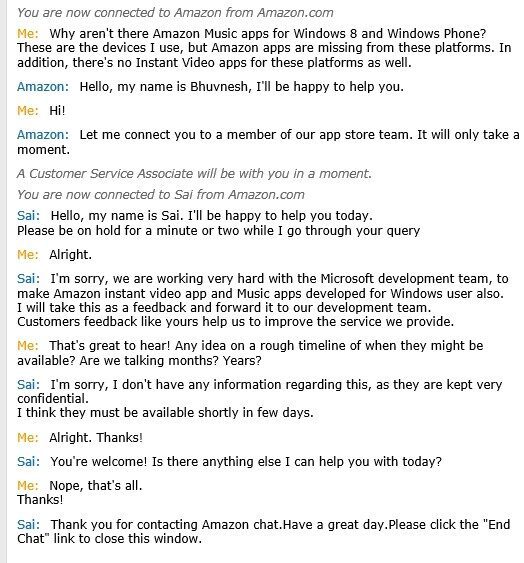Click the gray vertical bar at left edge
Viewport: 524px width, 563px height.
click(3, 282)
